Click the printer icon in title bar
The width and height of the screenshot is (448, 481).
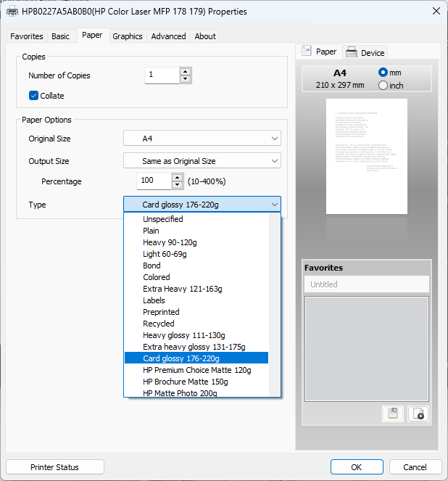(12, 11)
